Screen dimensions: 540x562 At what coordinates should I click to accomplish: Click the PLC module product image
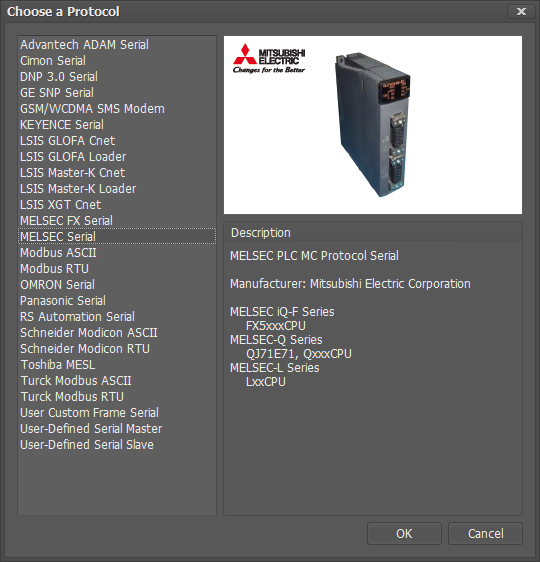373,124
